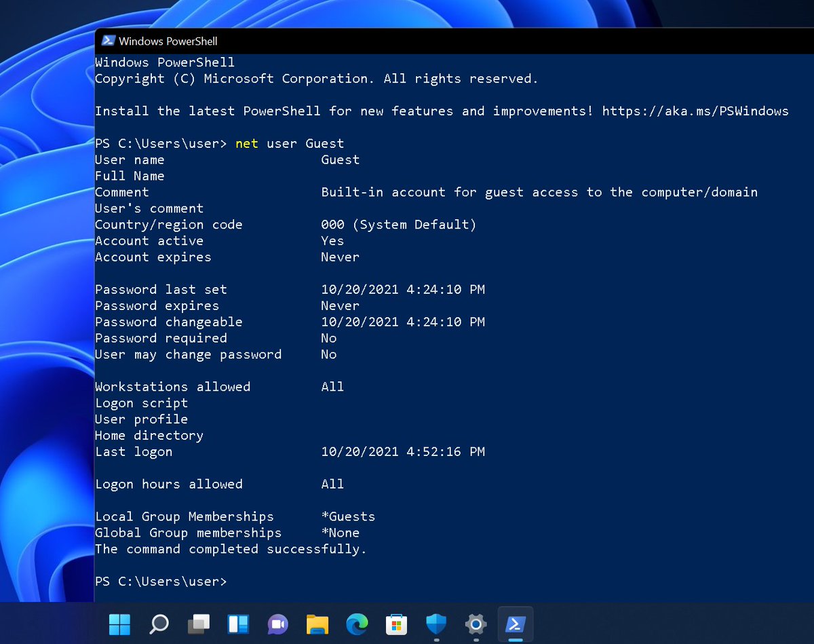
Task: Click the '*Guests' group membership text
Action: click(x=349, y=516)
